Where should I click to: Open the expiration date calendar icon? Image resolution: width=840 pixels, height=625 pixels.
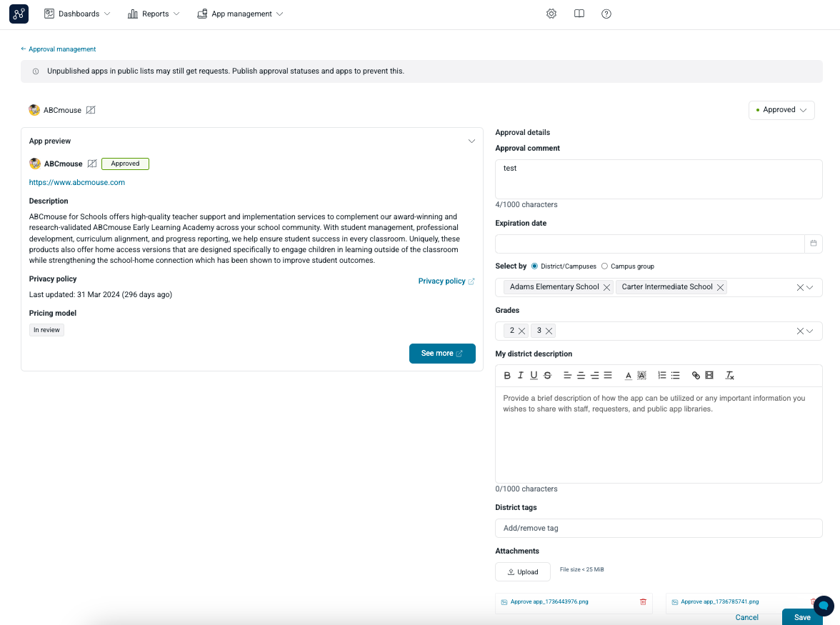tap(813, 244)
